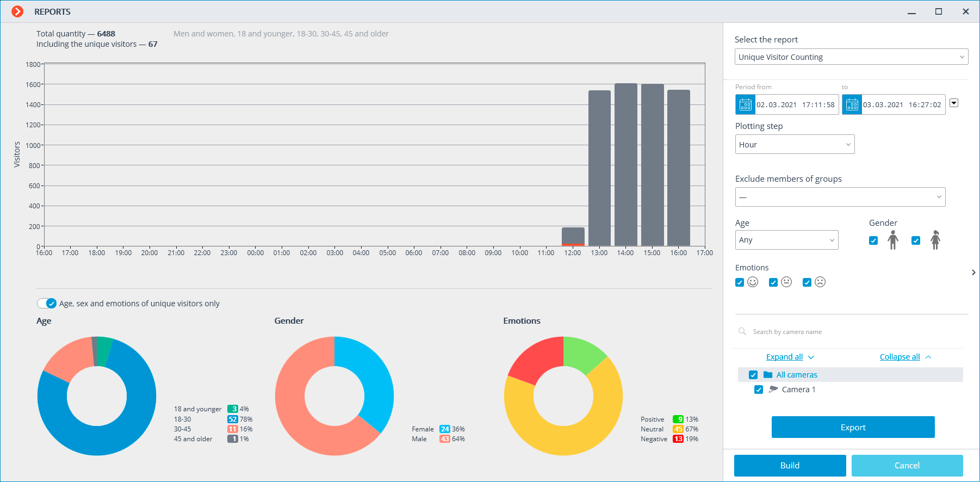Toggle the female gender checkbox
The width and height of the screenshot is (980, 482).
click(916, 240)
